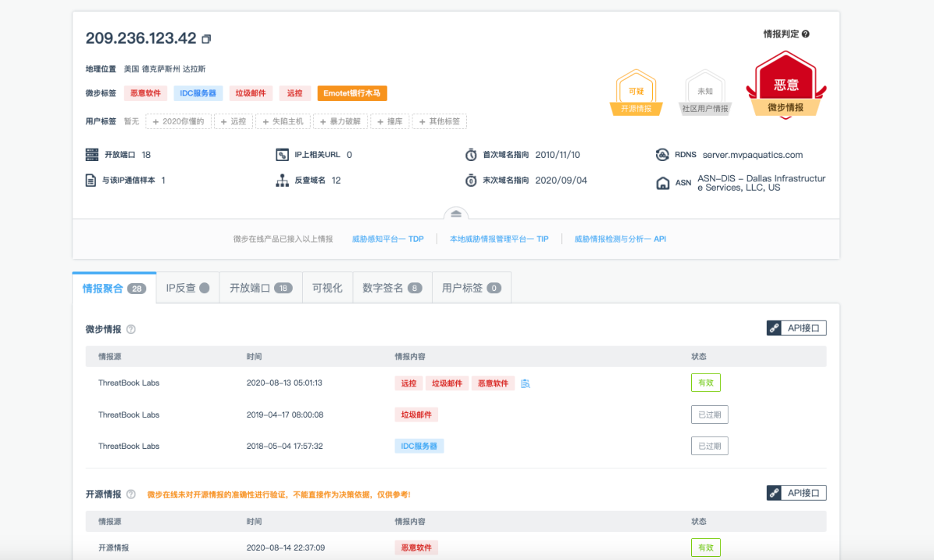
Task: Select the 垃圾邮件 tag in 微步标签
Action: click(x=251, y=93)
